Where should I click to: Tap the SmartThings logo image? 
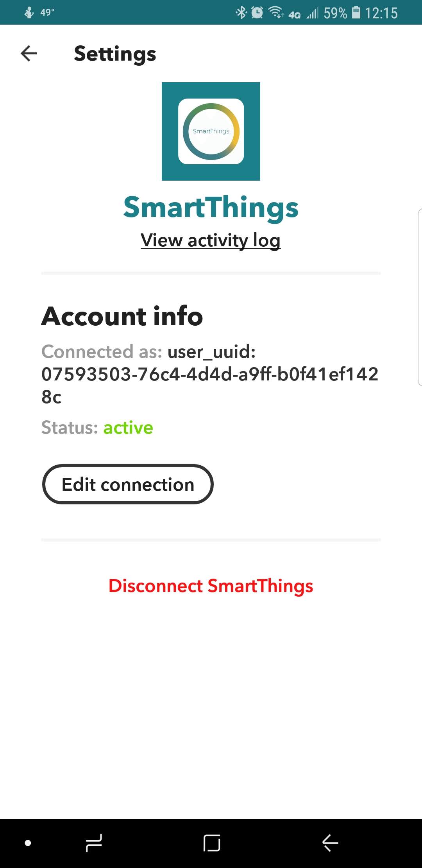(x=211, y=131)
